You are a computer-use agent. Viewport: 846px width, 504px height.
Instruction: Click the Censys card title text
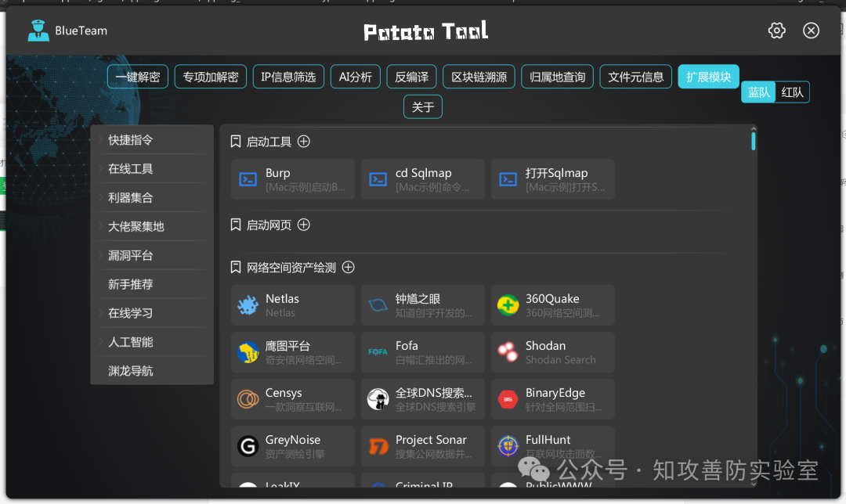click(x=284, y=393)
